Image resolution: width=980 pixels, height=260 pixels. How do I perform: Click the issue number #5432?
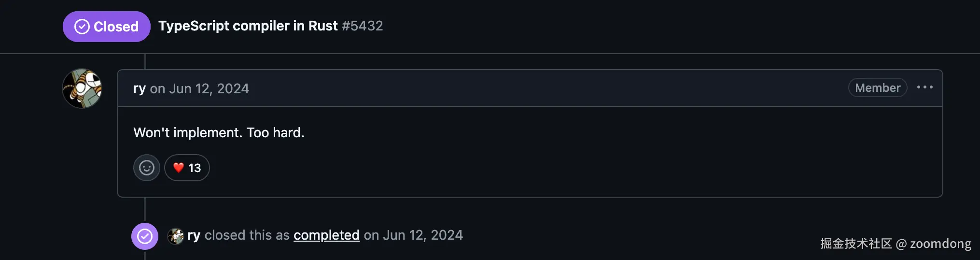pyautogui.click(x=362, y=26)
